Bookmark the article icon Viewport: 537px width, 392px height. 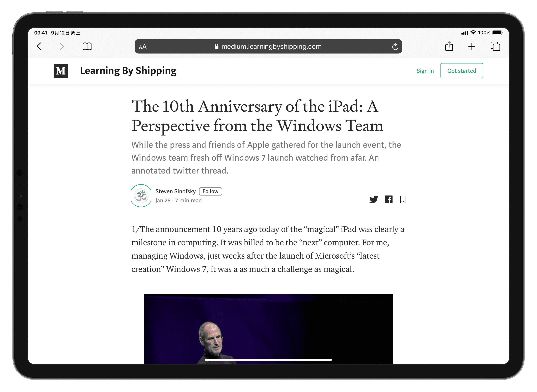tap(403, 200)
